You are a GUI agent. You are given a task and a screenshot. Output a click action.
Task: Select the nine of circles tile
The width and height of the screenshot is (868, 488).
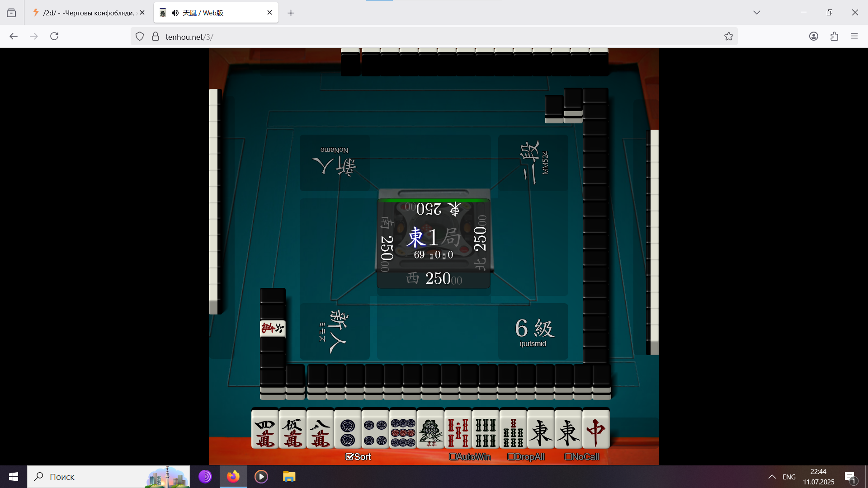pos(403,429)
